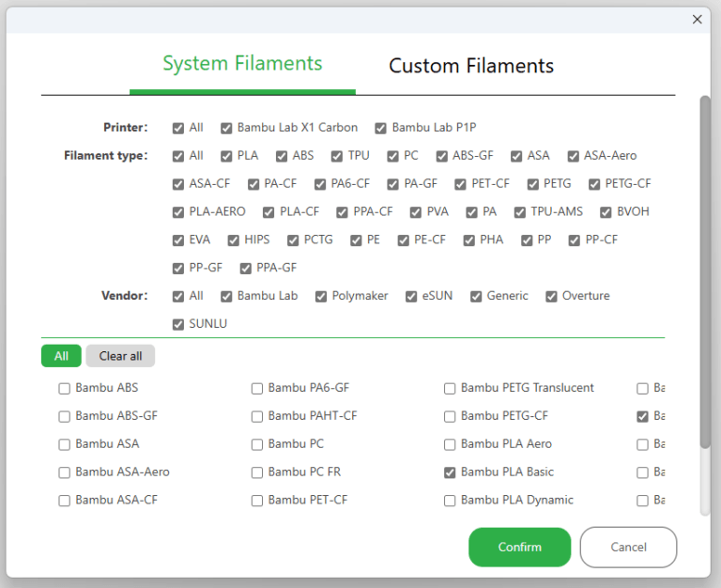Select the System Filaments tab
This screenshot has height=588, width=721.
[242, 64]
